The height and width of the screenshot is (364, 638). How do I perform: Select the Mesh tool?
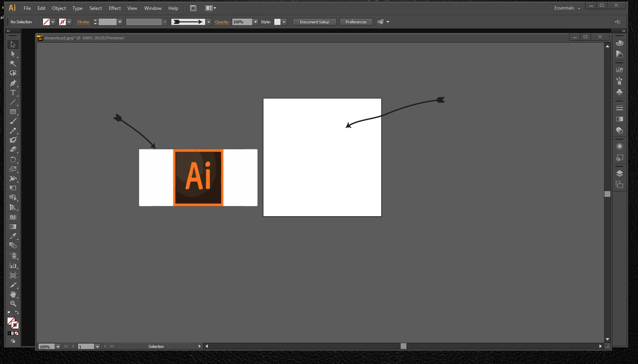(13, 217)
